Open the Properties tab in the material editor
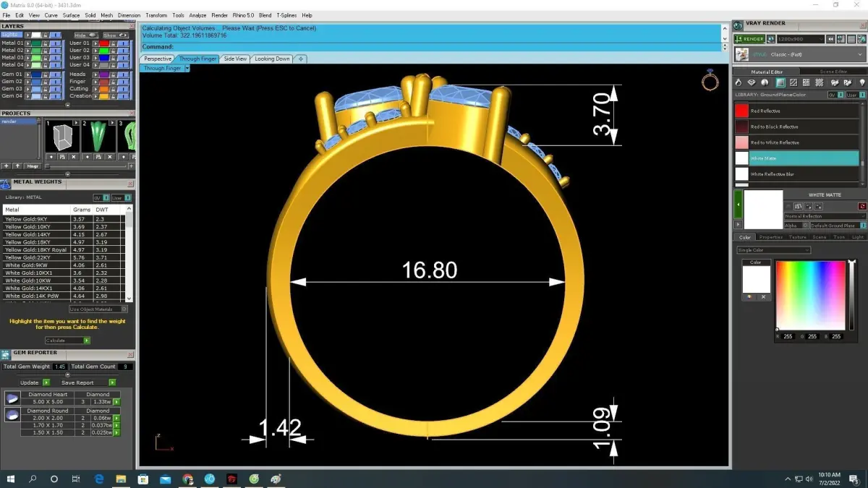 coord(771,237)
